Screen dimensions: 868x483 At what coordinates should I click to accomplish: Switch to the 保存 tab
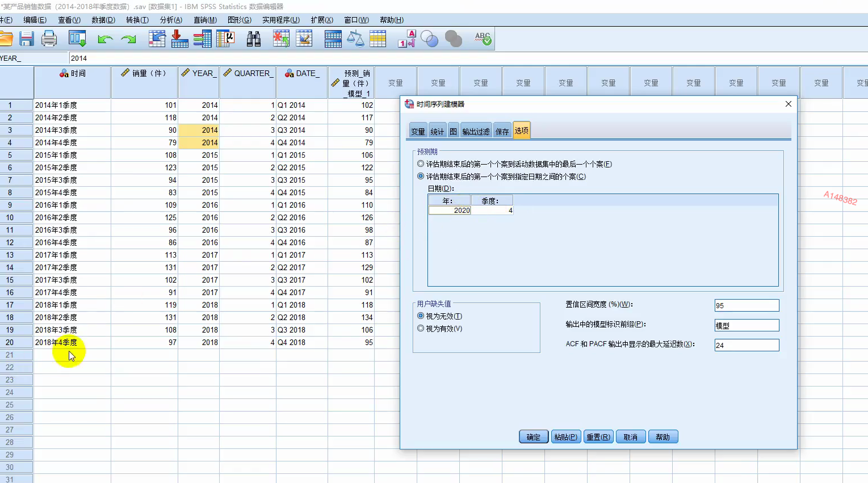pos(502,131)
